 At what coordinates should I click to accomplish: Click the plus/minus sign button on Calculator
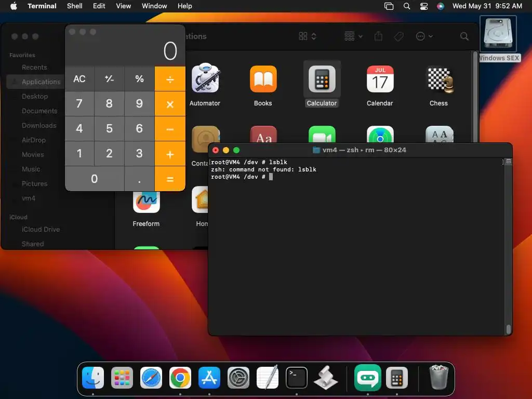tap(109, 79)
